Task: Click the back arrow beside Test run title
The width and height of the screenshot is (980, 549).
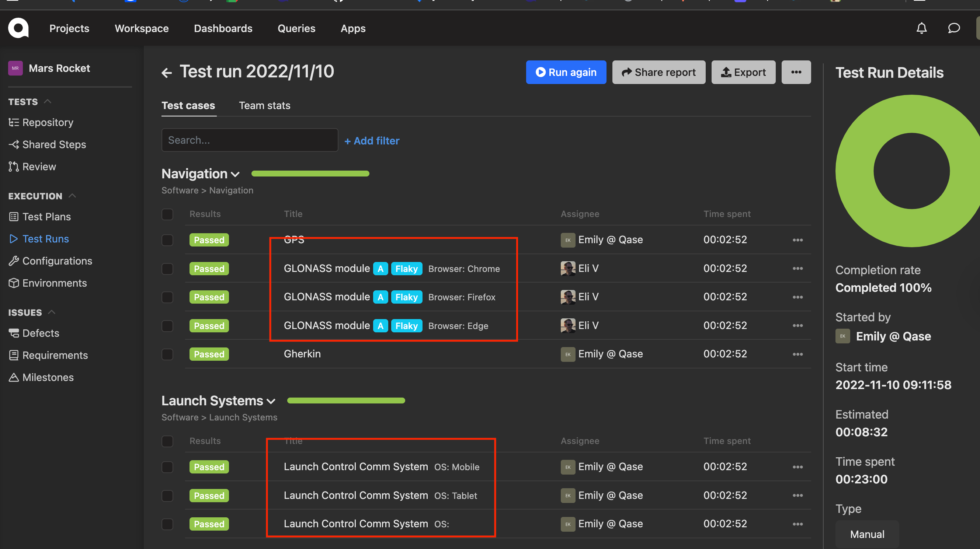Action: tap(167, 73)
